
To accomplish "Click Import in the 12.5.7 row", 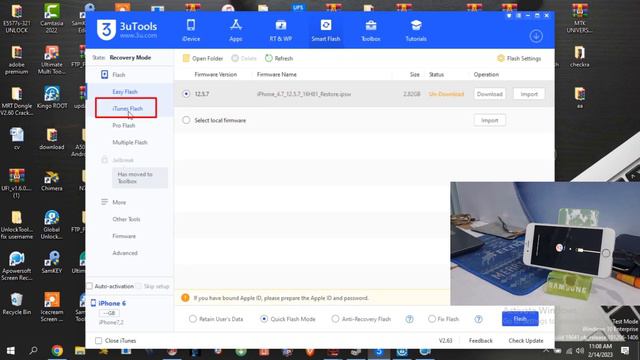I will click(x=529, y=94).
